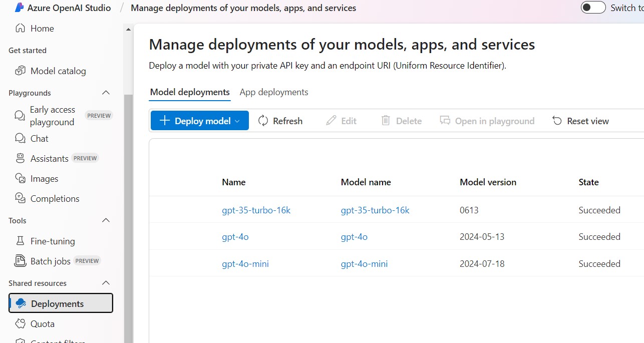Click the Home house icon

20,29
